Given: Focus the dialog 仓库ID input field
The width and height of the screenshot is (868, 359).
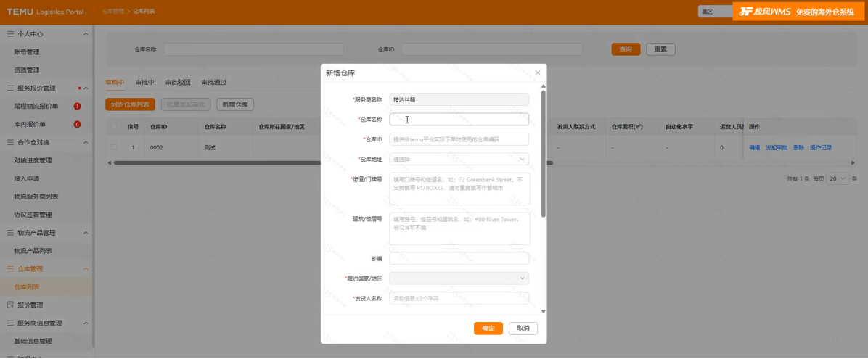Looking at the screenshot, I should 459,139.
